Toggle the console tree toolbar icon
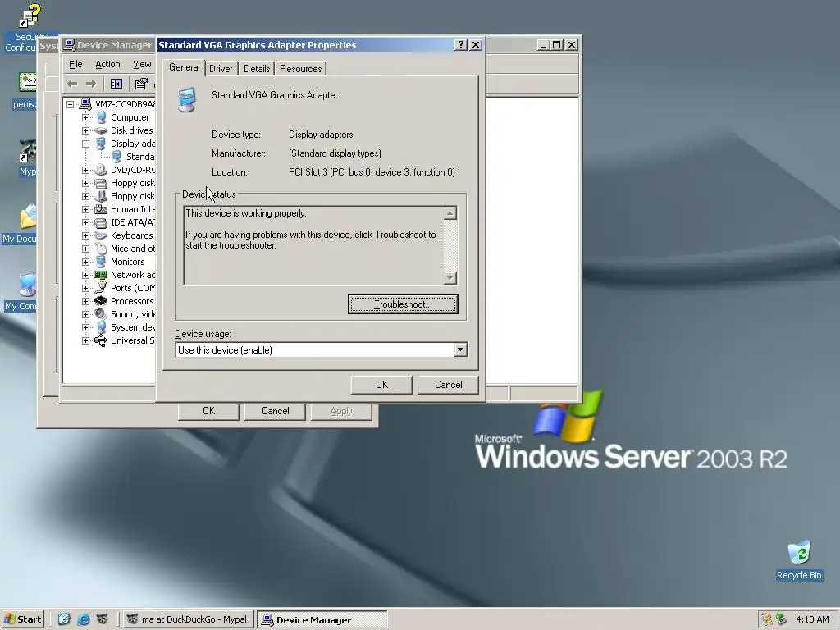The width and height of the screenshot is (840, 630). click(x=116, y=84)
